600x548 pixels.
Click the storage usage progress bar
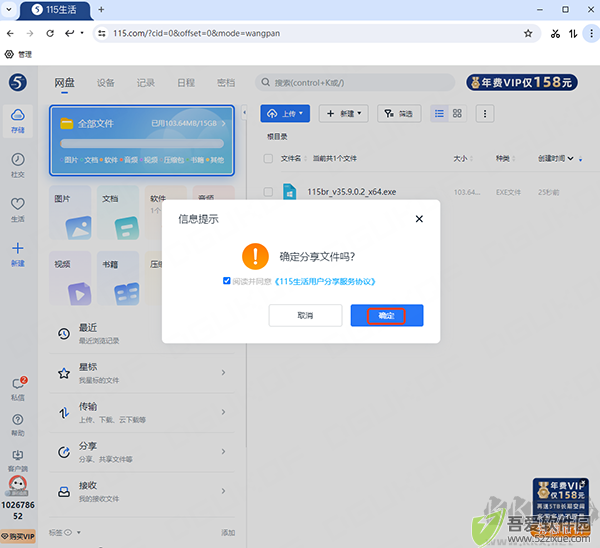tap(142, 144)
